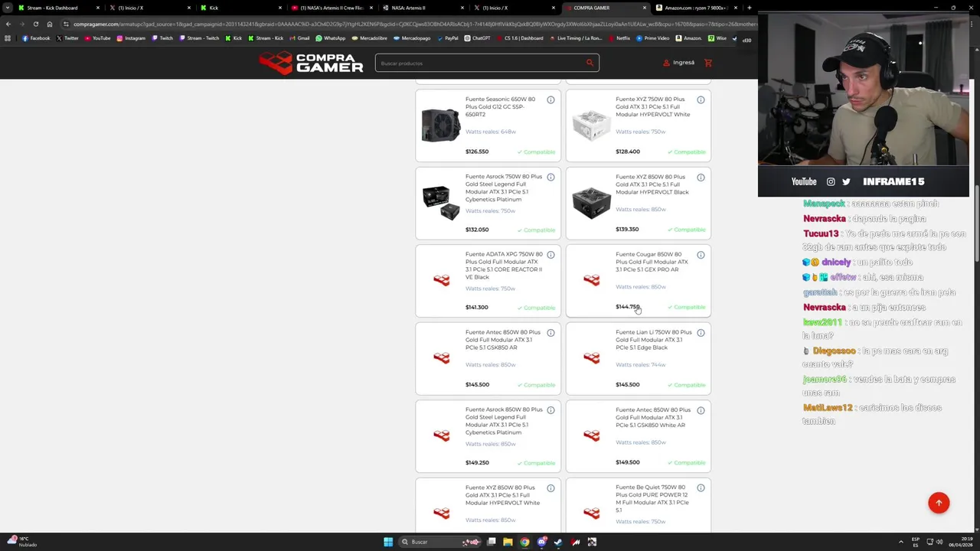This screenshot has width=980, height=551.
Task: Show info for XYZ 850W HYPERVOLT White card
Action: click(x=550, y=488)
